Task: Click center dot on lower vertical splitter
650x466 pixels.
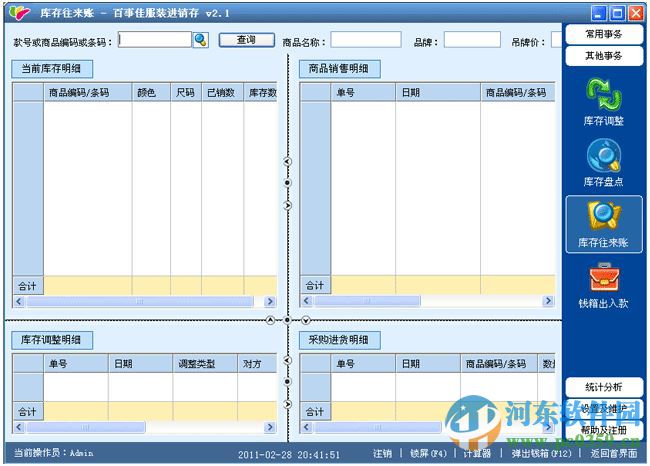Action: pyautogui.click(x=287, y=381)
